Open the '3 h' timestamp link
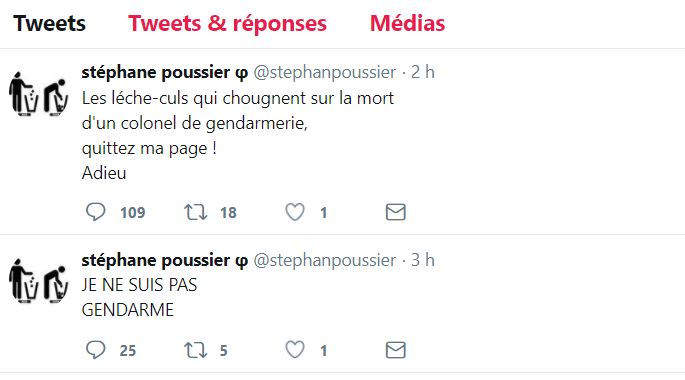The height and width of the screenshot is (380, 685). coord(422,260)
